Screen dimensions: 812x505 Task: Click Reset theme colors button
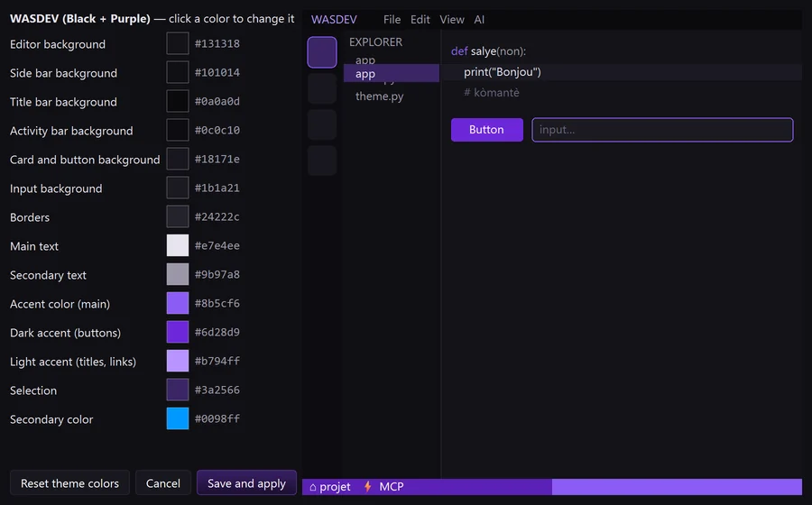(69, 483)
